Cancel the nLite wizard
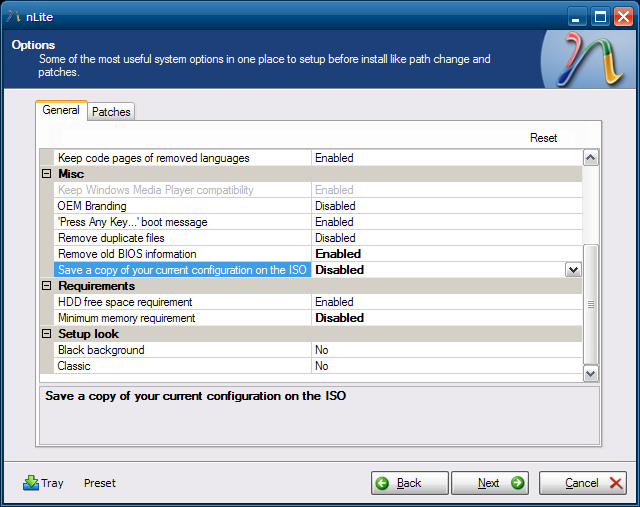This screenshot has height=507, width=640. coord(582,483)
